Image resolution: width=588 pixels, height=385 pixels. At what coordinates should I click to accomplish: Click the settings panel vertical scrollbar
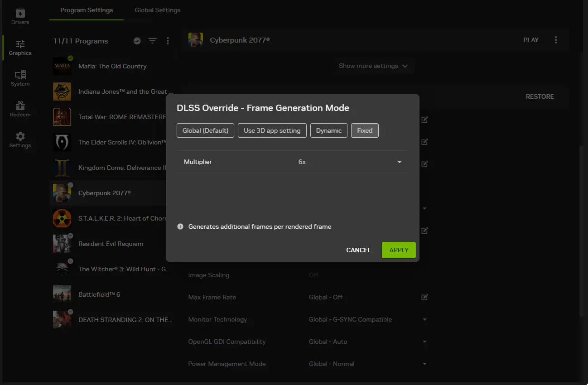(582, 231)
